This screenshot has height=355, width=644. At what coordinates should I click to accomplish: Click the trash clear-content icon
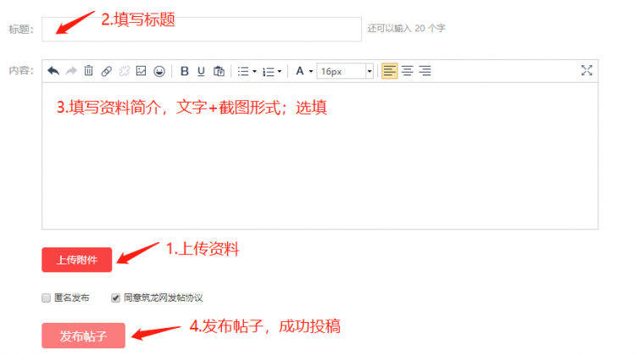(88, 71)
